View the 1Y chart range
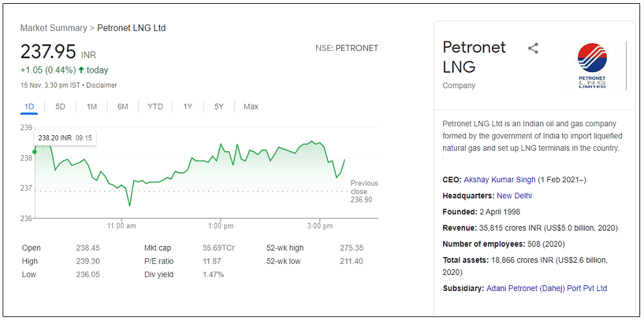This screenshot has height=322, width=644. pyautogui.click(x=187, y=107)
